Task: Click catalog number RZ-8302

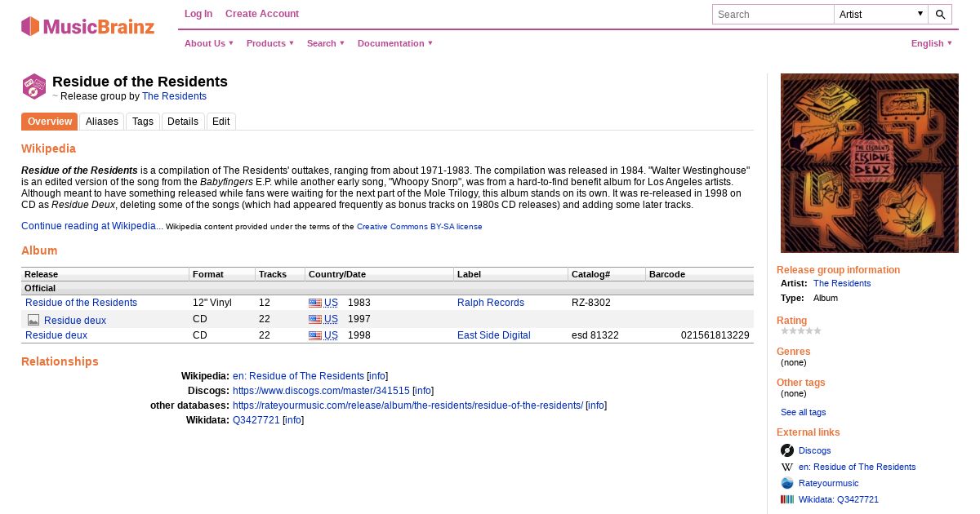Action: (590, 303)
